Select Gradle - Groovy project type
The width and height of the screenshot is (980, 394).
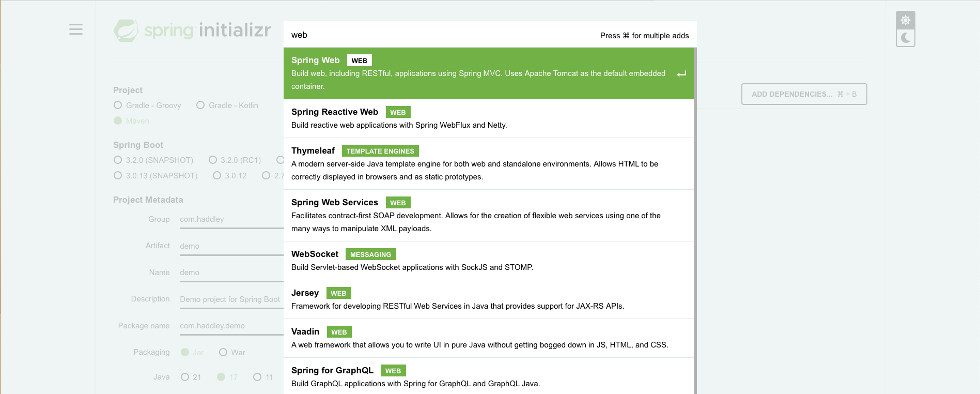click(x=118, y=105)
